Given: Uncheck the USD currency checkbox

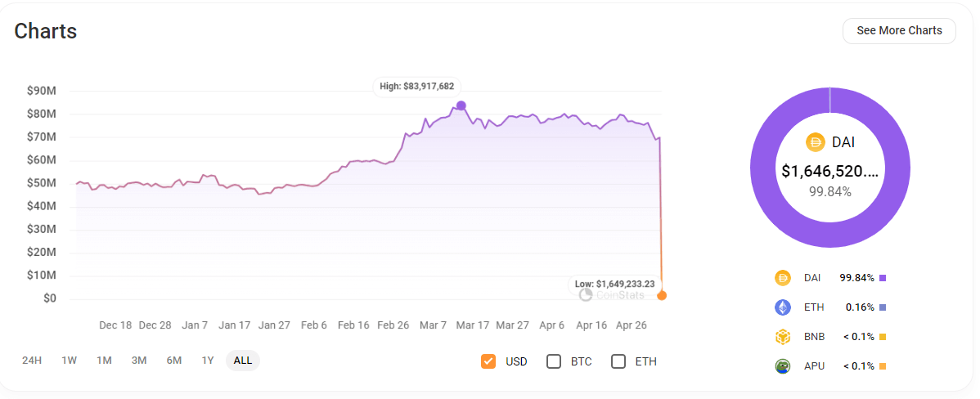Looking at the screenshot, I should coord(488,361).
